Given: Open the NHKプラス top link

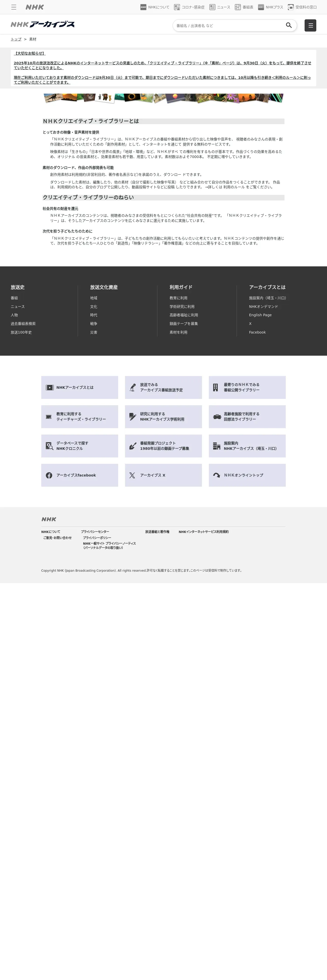Looking at the screenshot, I should 270,7.
